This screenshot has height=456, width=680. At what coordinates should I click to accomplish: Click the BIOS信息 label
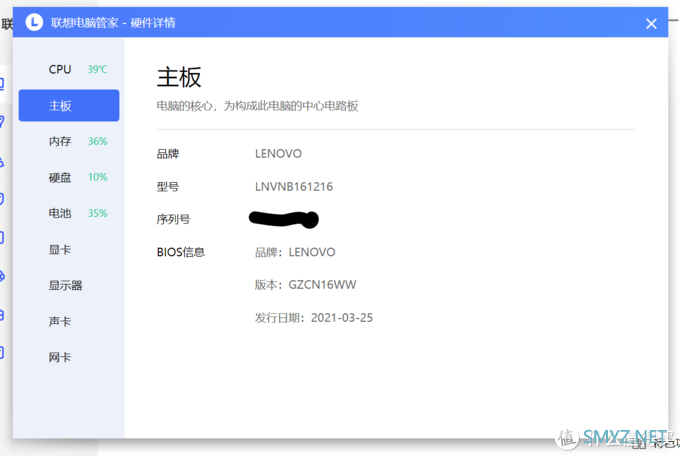[x=180, y=252]
